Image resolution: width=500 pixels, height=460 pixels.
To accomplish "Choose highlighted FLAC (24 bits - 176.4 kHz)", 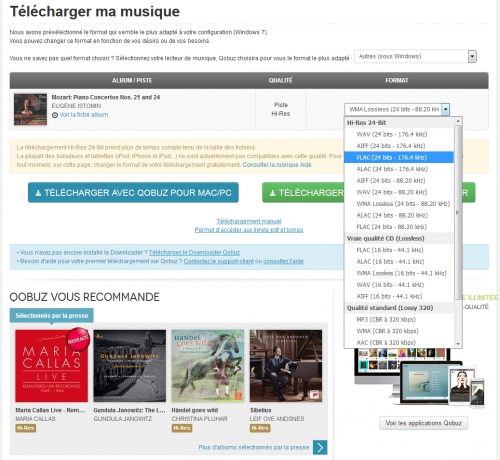I will (399, 157).
